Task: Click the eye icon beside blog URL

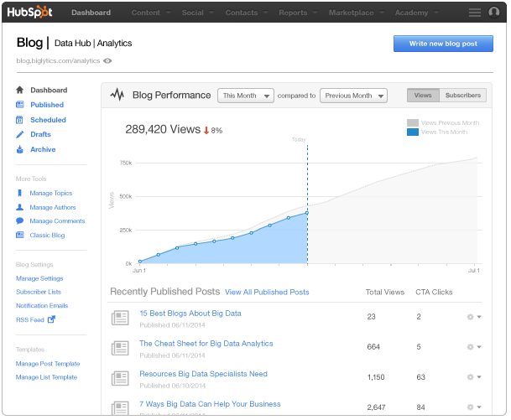Action: (x=107, y=61)
